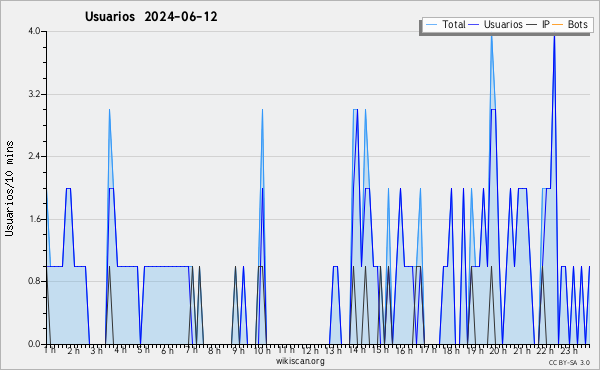Click the y-axis value 1.6

click(x=34, y=219)
